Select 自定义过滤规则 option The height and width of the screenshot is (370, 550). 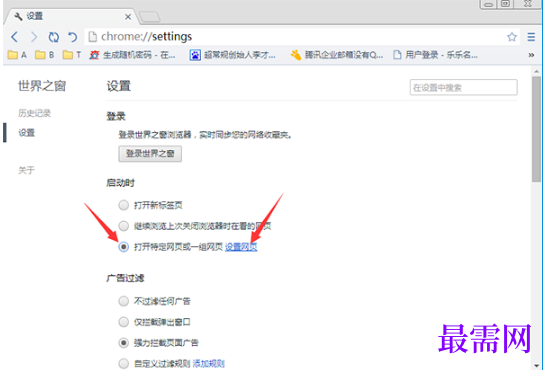[x=123, y=363]
